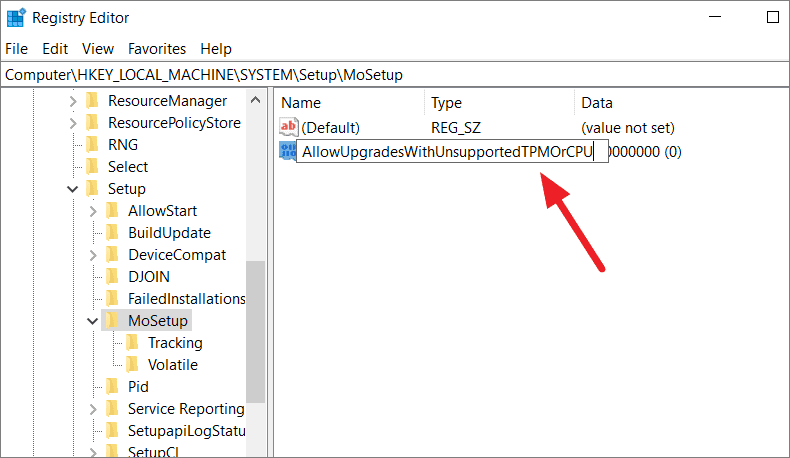The image size is (790, 458).
Task: Click the tree pane scroll up arrow
Action: click(255, 100)
